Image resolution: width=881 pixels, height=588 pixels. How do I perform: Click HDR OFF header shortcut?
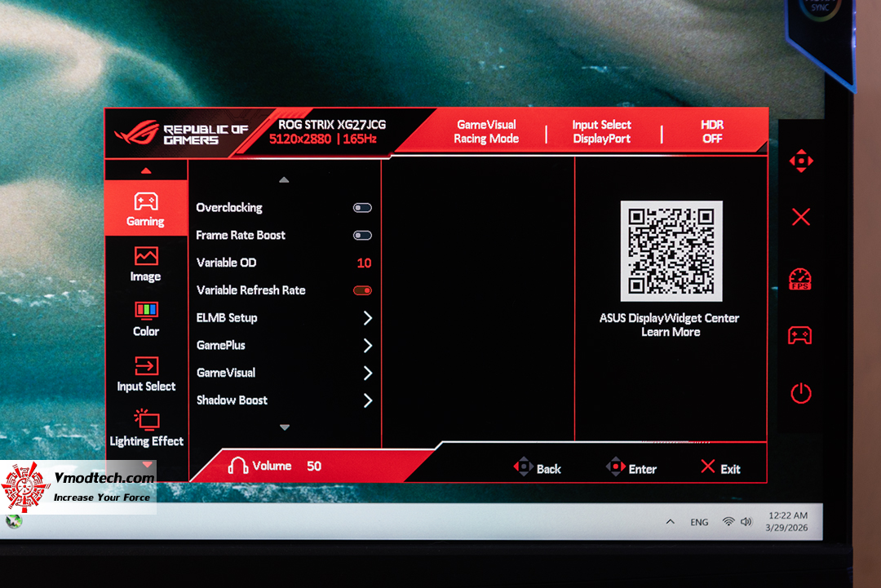coord(712,131)
